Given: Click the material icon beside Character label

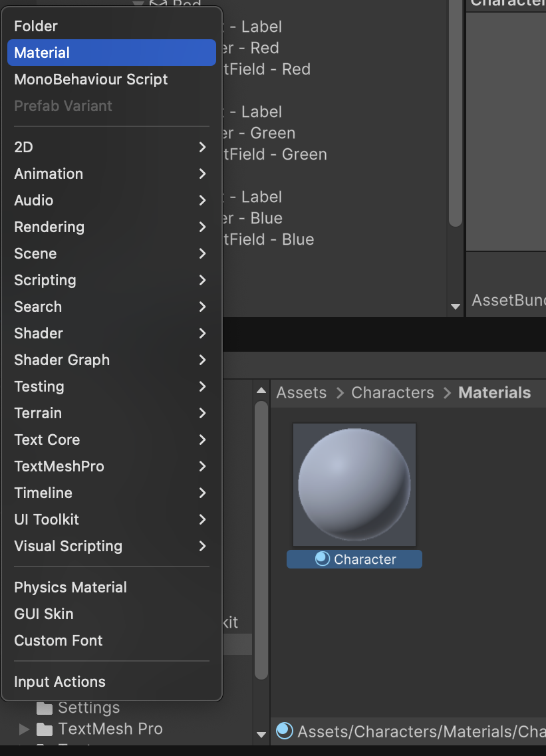Looking at the screenshot, I should [323, 559].
